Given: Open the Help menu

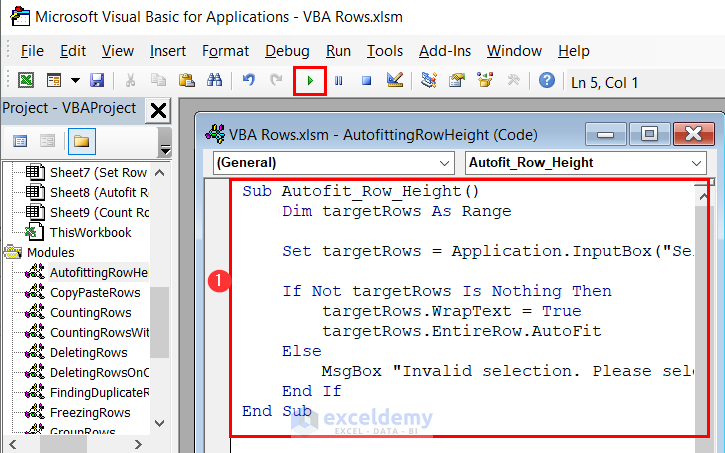Looking at the screenshot, I should coord(573,51).
